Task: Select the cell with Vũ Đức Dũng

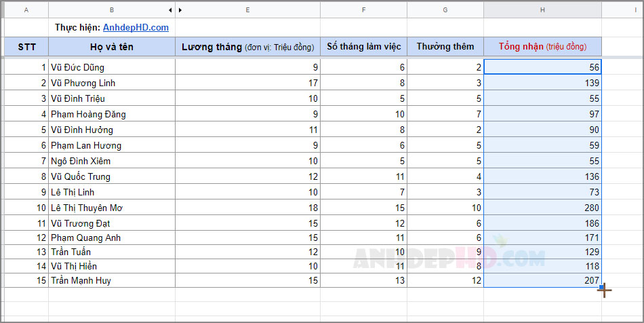Action: coord(112,67)
